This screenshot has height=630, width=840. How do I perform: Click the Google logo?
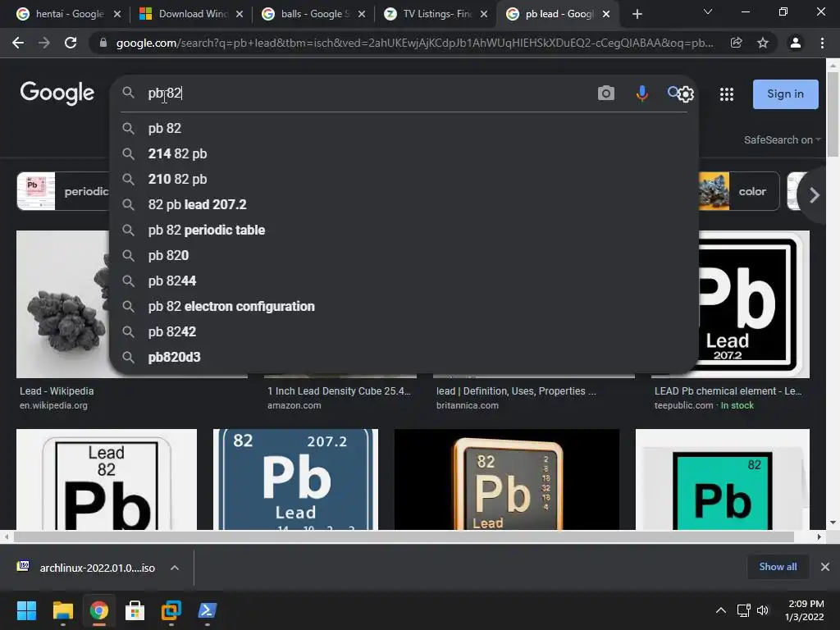pos(57,94)
